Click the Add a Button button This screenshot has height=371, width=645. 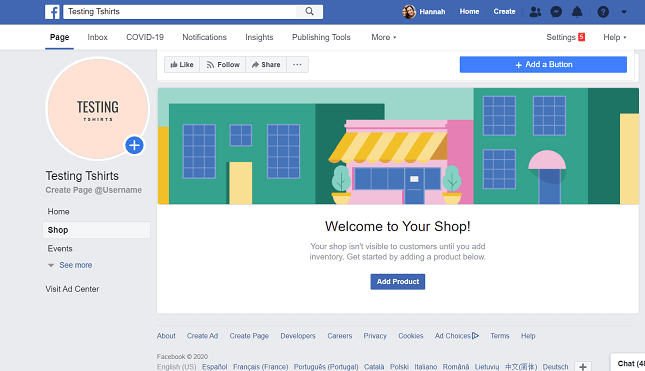(x=543, y=65)
